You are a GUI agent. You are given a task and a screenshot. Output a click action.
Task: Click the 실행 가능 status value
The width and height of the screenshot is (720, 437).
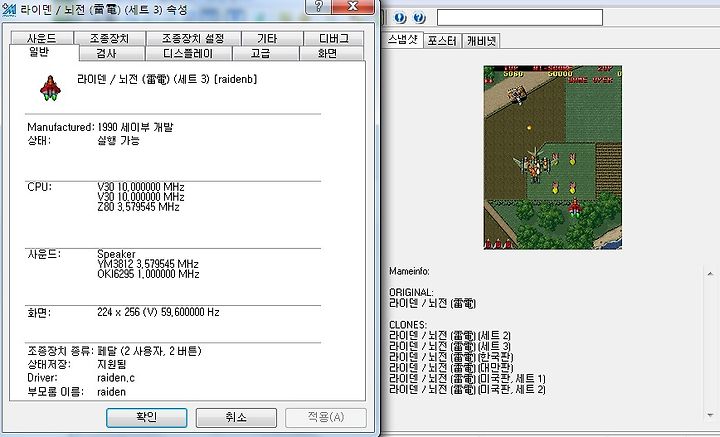[118, 140]
